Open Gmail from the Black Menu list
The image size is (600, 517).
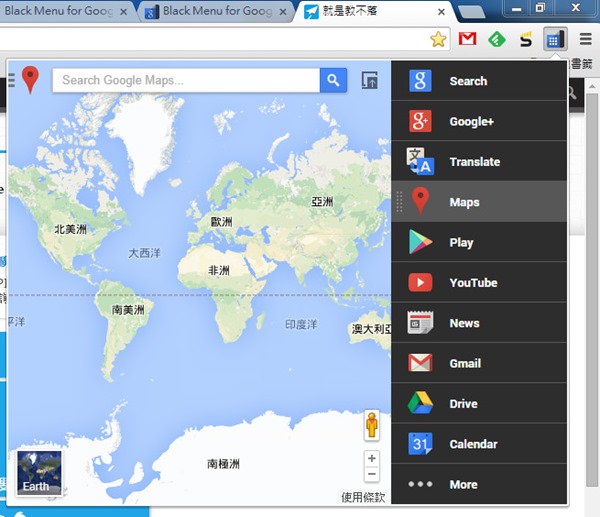(479, 363)
